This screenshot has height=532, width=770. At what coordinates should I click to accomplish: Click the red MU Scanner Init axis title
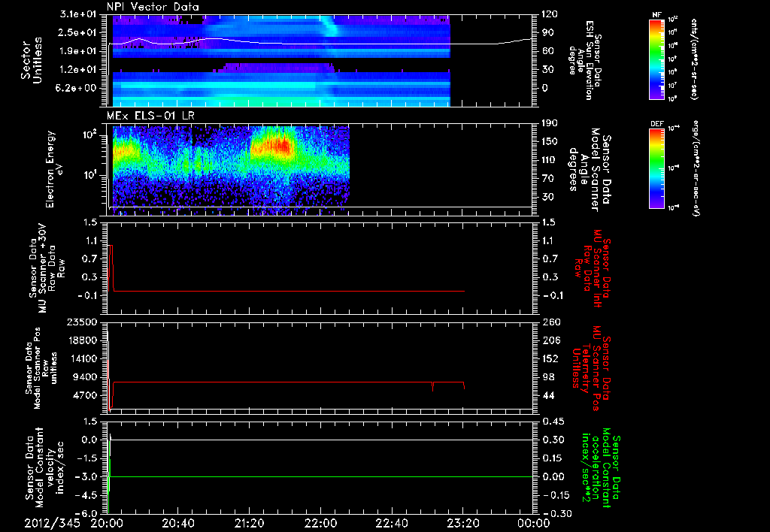tap(592, 268)
